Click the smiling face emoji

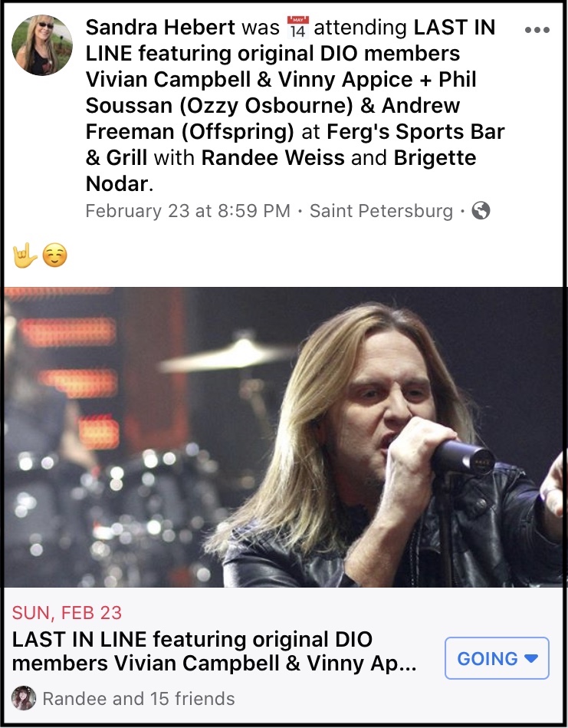54,255
